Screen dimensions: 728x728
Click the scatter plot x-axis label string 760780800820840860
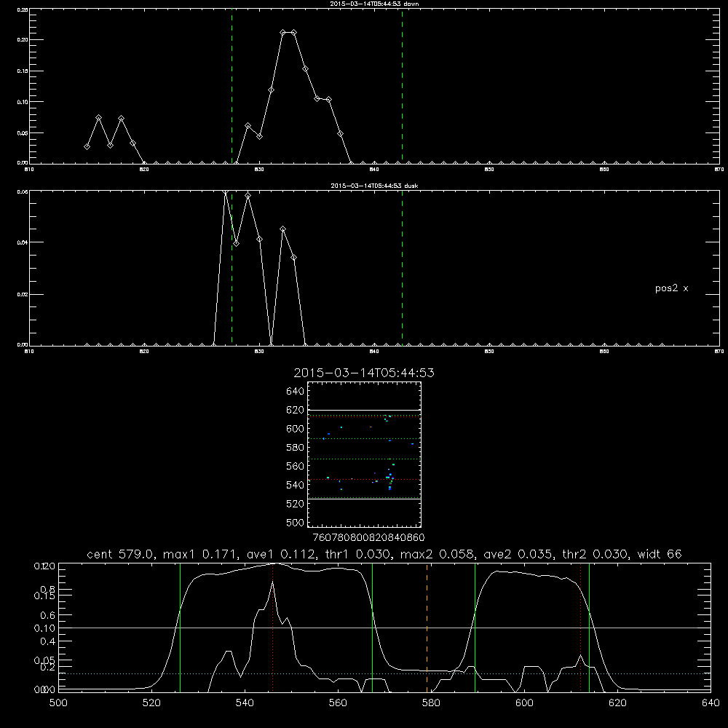(368, 538)
